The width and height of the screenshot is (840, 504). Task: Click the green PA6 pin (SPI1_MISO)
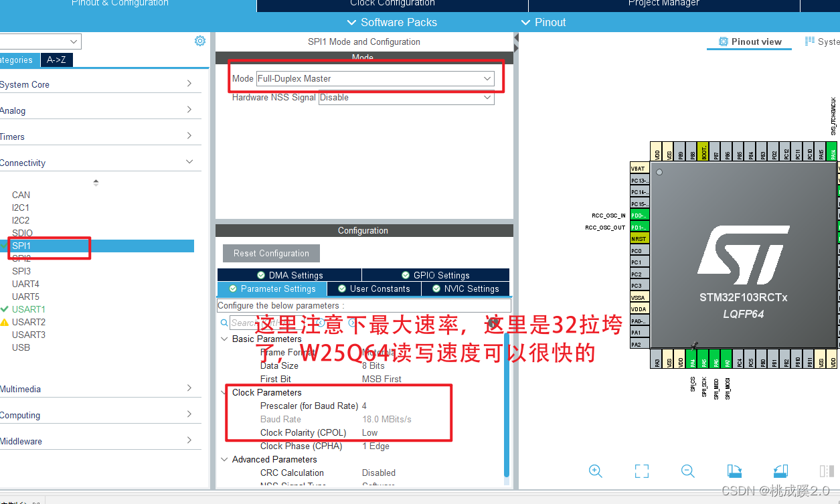[x=716, y=359]
